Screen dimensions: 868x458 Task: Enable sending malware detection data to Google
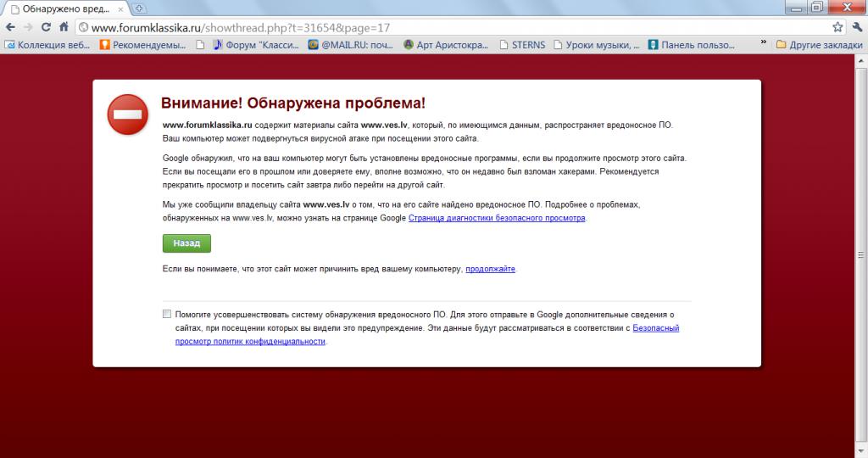[167, 314]
